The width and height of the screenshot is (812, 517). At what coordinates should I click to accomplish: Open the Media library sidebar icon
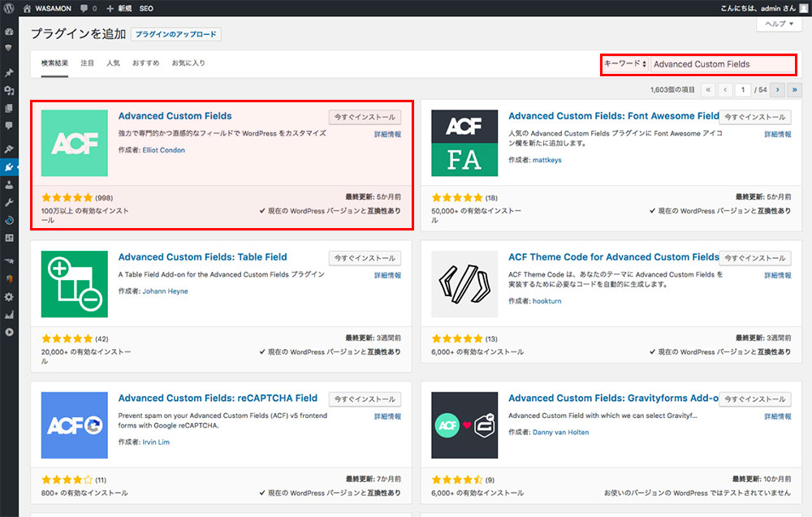[x=9, y=91]
